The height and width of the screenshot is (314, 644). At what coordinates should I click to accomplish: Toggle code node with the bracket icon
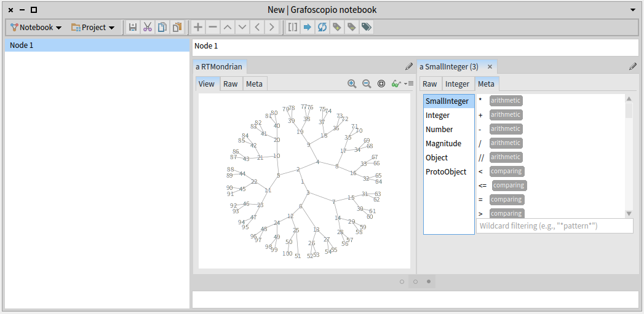pos(292,28)
